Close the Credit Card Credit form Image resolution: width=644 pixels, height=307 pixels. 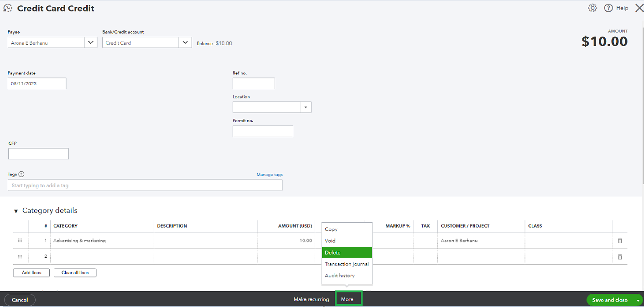(x=638, y=8)
